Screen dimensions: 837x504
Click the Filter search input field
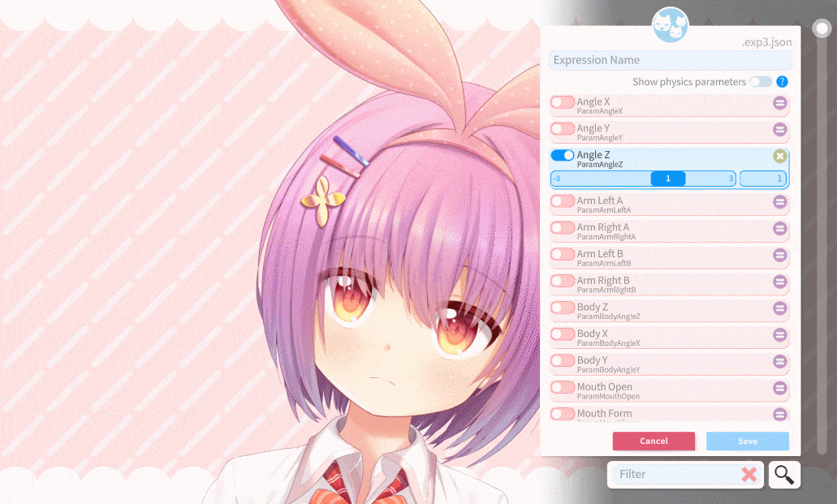675,475
